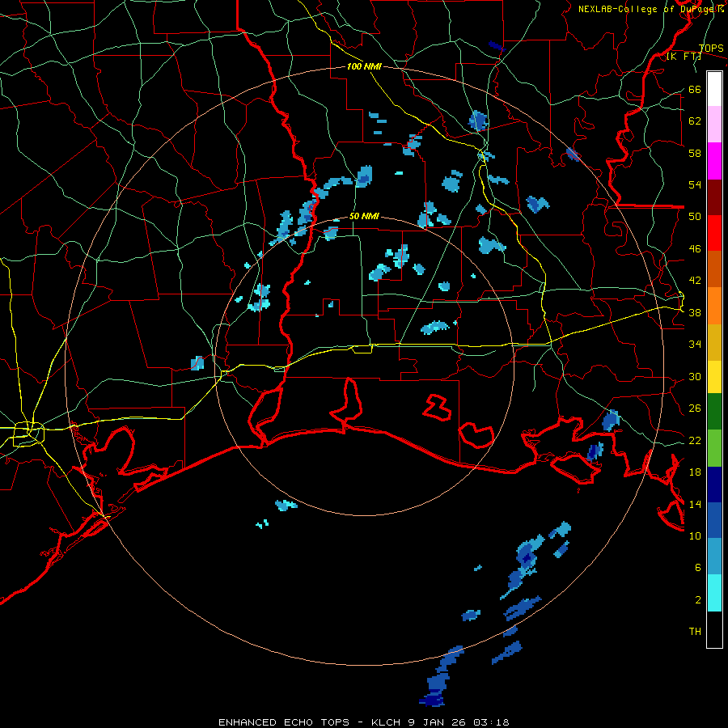This screenshot has height=728, width=728.
Task: Click the '50 NMI' range ring label
Action: pos(364,216)
